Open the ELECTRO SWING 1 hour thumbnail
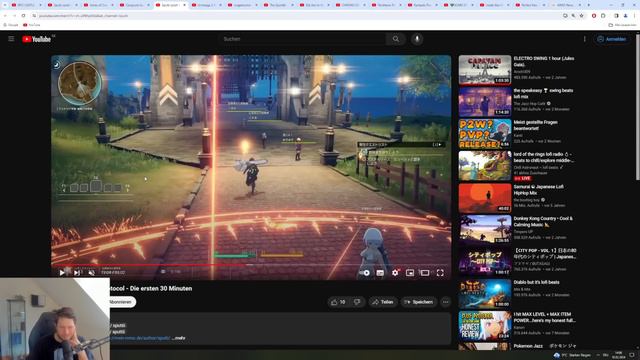Image resolution: width=640 pixels, height=360 pixels. (x=484, y=70)
